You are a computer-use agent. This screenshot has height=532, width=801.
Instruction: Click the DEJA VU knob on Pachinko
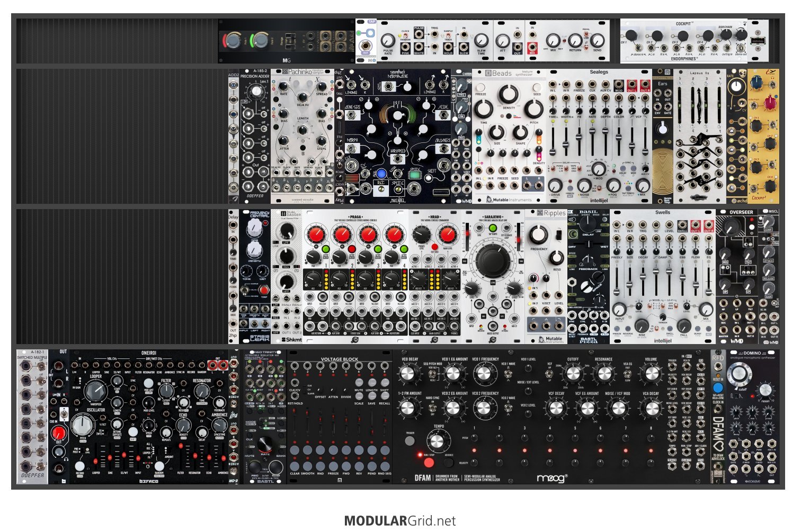pyautogui.click(x=302, y=97)
